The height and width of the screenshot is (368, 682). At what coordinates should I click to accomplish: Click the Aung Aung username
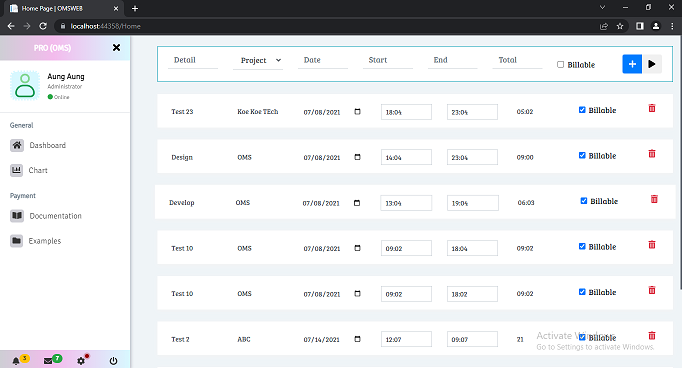point(66,77)
